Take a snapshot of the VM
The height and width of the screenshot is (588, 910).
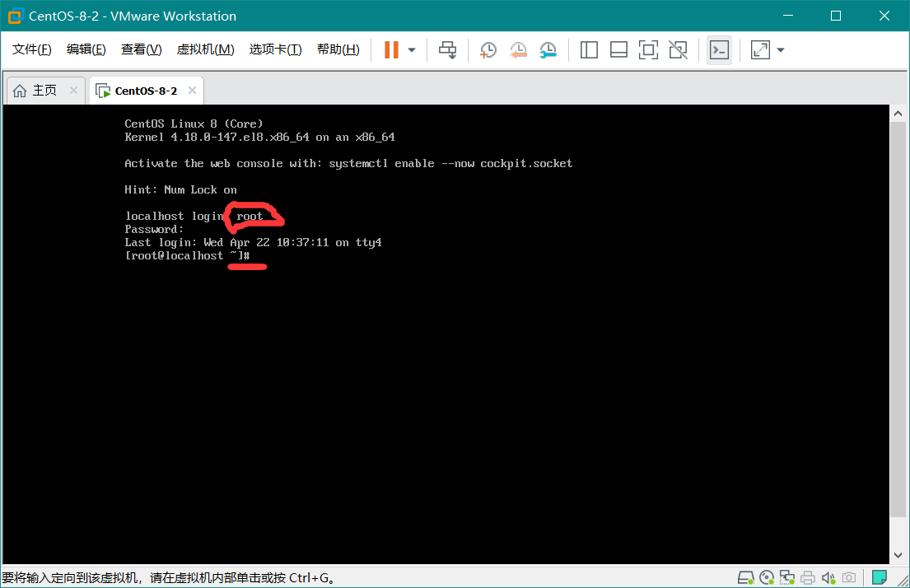488,50
